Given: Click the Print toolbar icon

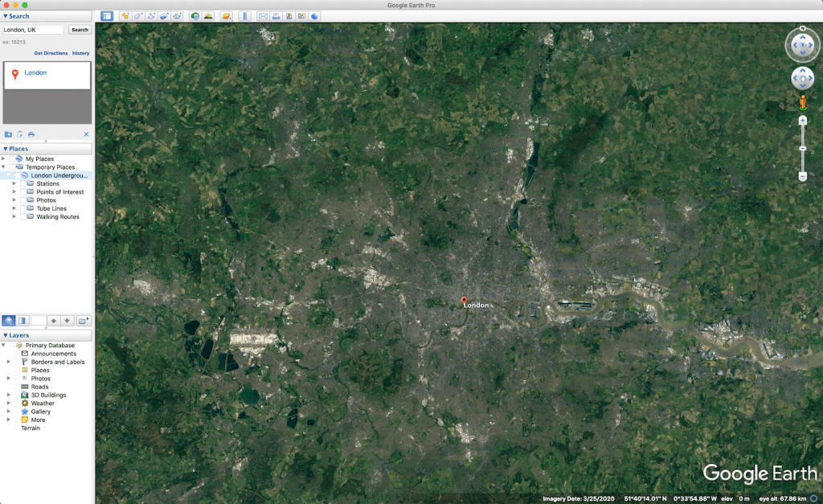Looking at the screenshot, I should 276,16.
